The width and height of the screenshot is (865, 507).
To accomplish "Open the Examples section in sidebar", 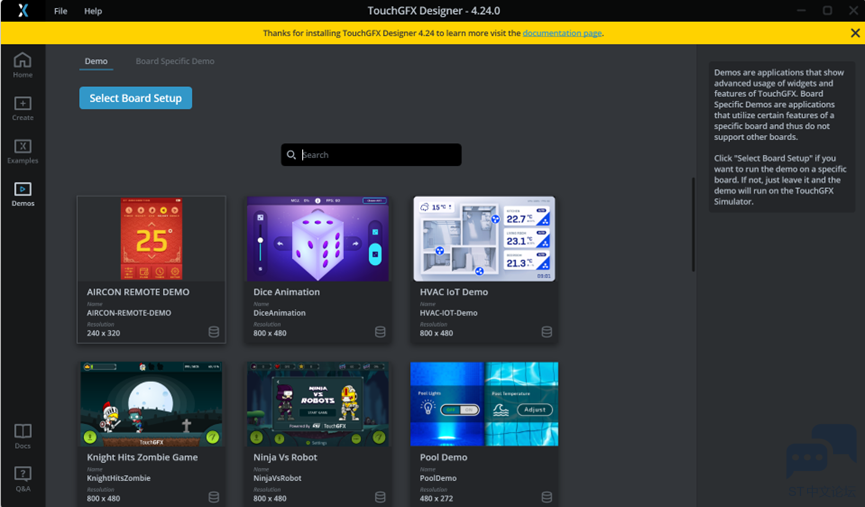I will 23,151.
